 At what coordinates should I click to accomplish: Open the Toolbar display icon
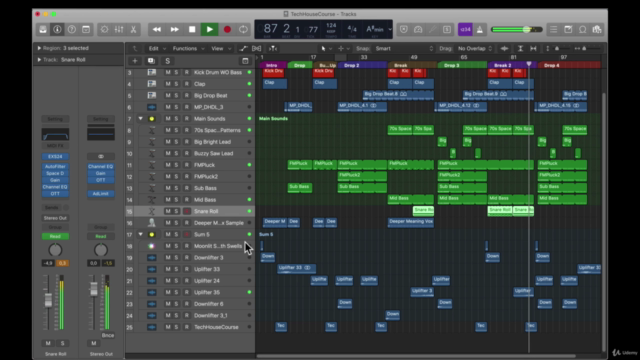tap(86, 29)
